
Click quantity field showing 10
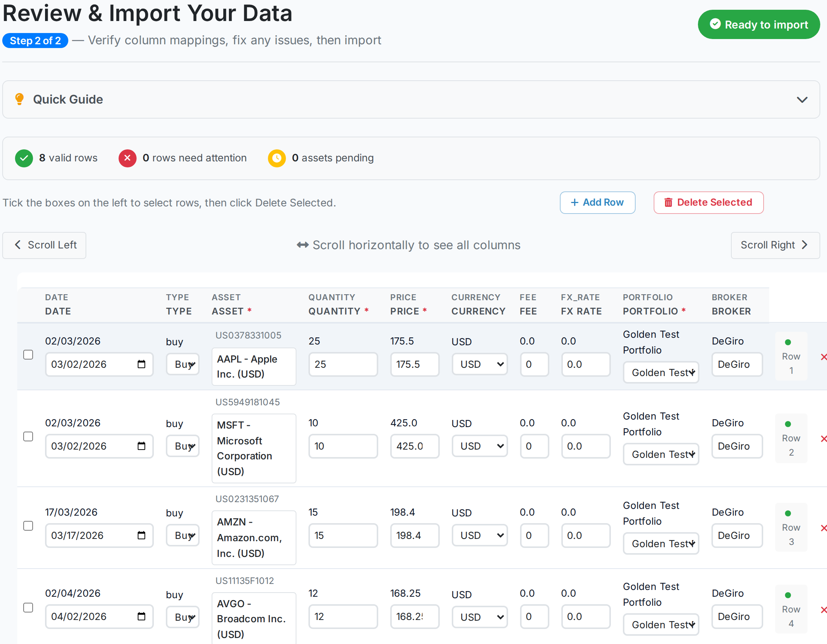[x=343, y=446]
